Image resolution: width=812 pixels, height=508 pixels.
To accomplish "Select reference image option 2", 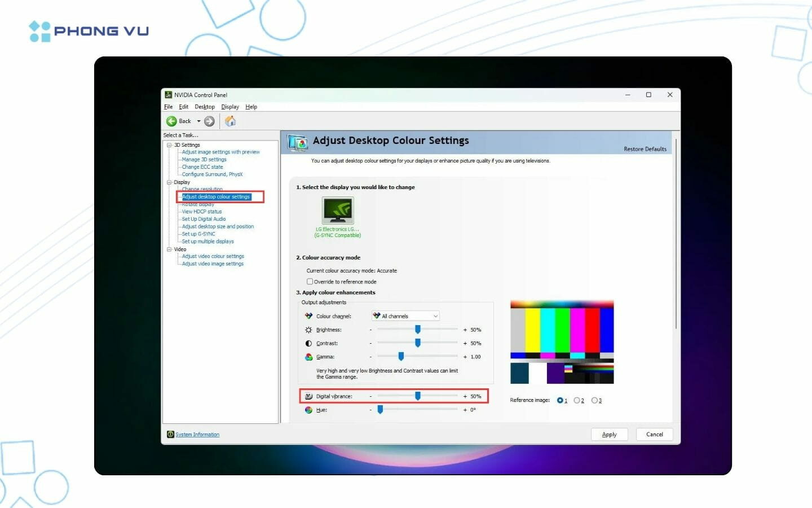I will tap(577, 401).
